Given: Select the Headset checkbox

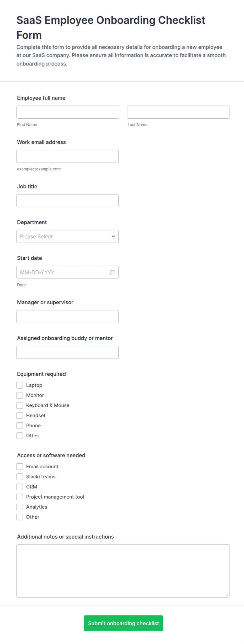Looking at the screenshot, I should [x=20, y=415].
